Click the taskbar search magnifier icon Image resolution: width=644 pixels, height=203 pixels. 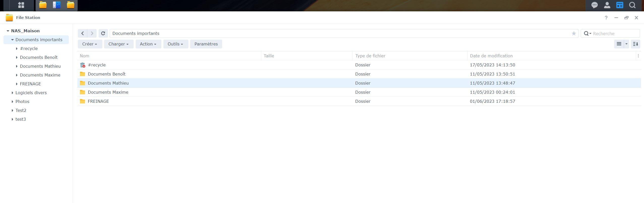(x=632, y=5)
